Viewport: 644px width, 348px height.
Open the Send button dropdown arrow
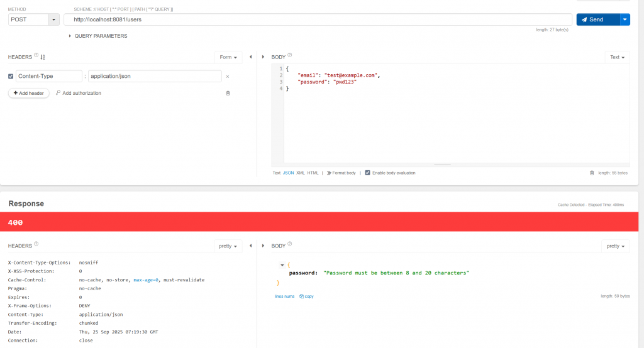click(625, 19)
